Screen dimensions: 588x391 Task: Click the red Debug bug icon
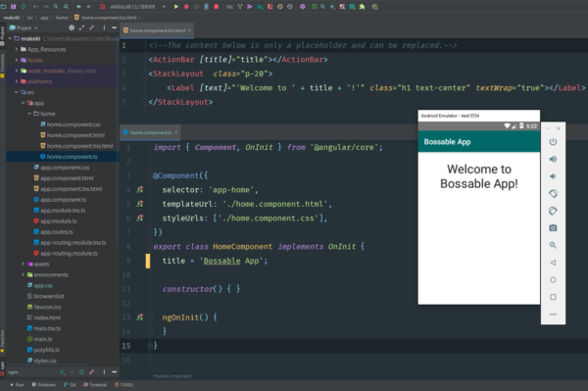coord(186,7)
